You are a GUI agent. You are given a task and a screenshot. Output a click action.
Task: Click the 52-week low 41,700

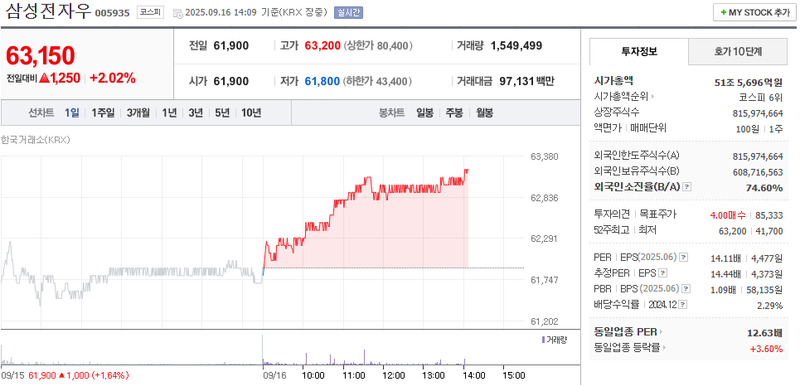tap(769, 231)
